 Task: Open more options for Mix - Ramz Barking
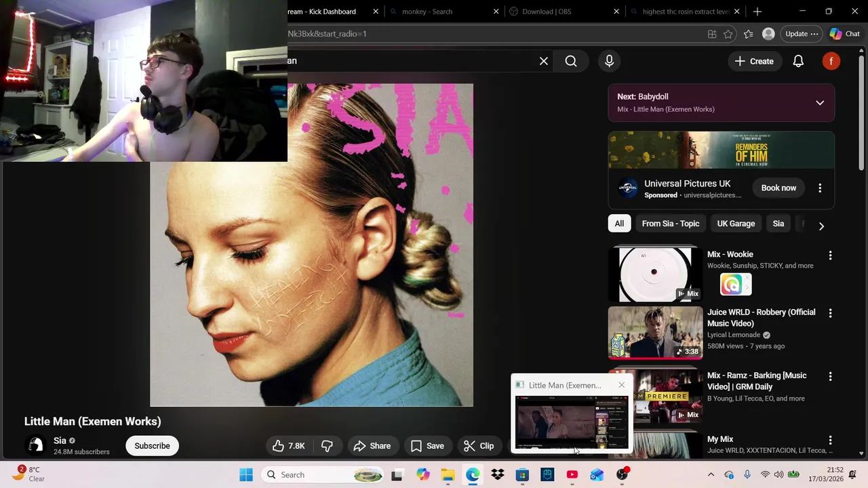coord(830,376)
